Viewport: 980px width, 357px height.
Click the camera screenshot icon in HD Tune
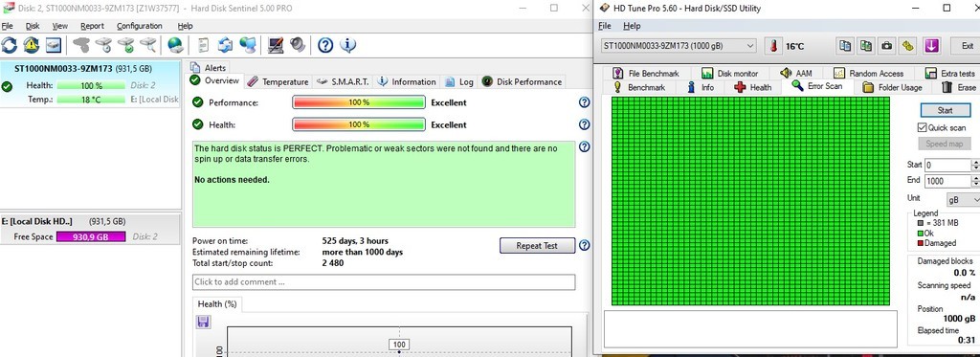pos(886,46)
